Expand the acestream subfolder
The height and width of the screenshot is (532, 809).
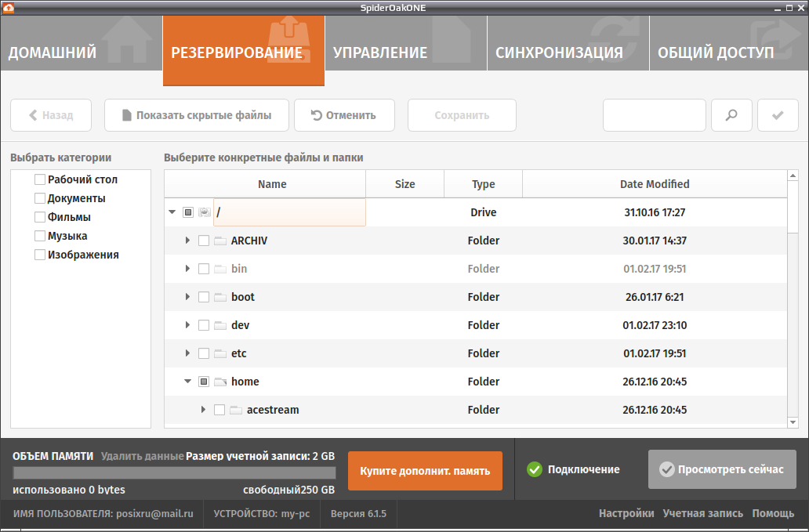tap(203, 409)
